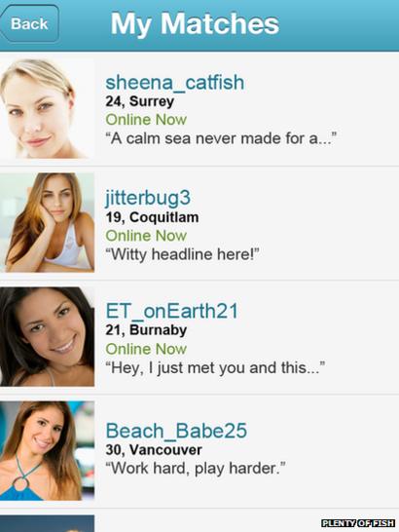Image resolution: width=399 pixels, height=532 pixels.
Task: Click "30, Vancouver" location text
Action: click(x=154, y=450)
